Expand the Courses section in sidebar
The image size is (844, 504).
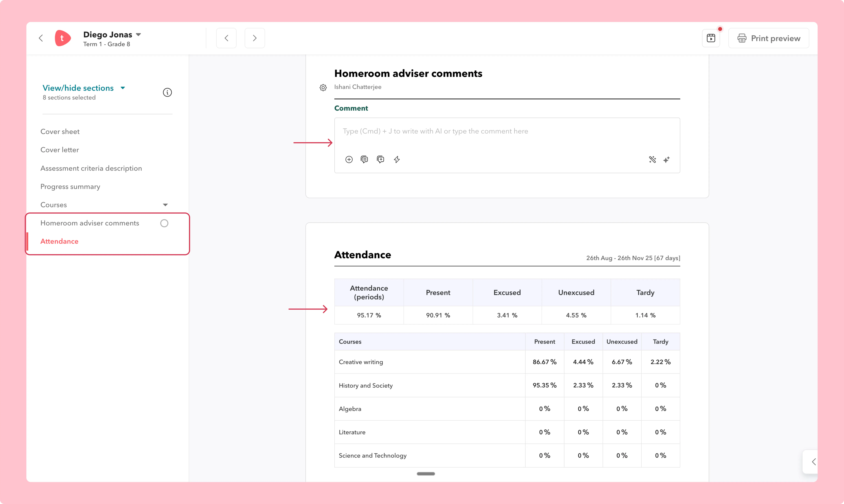click(165, 205)
